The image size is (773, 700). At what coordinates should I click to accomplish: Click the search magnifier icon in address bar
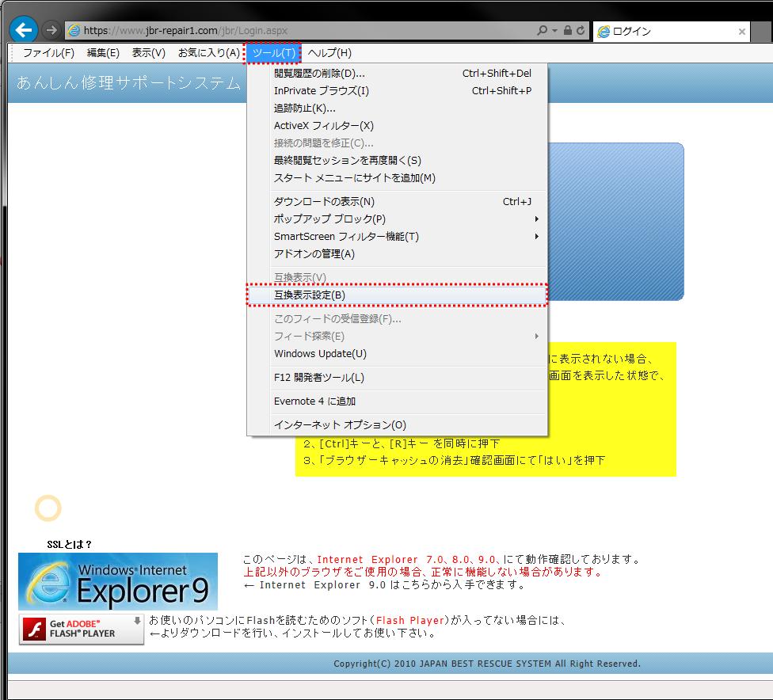click(542, 31)
